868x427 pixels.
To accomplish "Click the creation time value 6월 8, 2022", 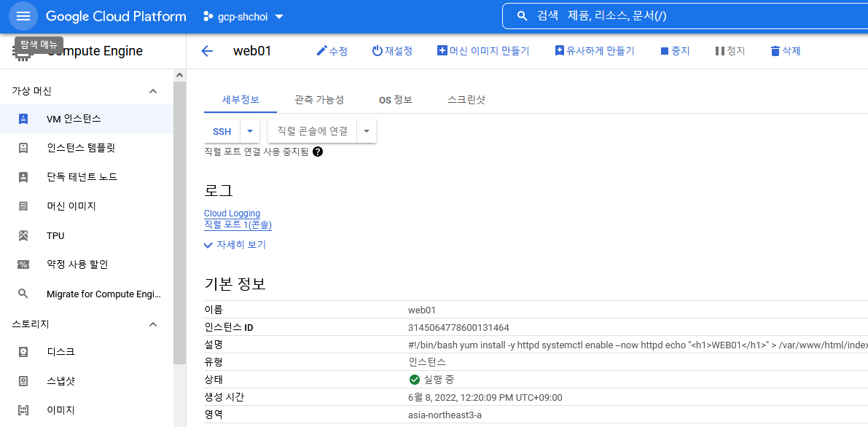I will [485, 397].
